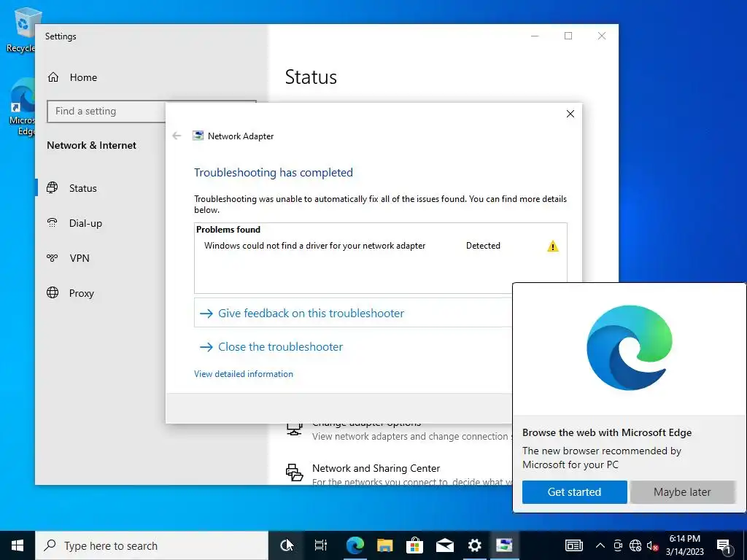Click Maybe later in Edge popup
Image resolution: width=747 pixels, height=560 pixels.
(x=682, y=492)
